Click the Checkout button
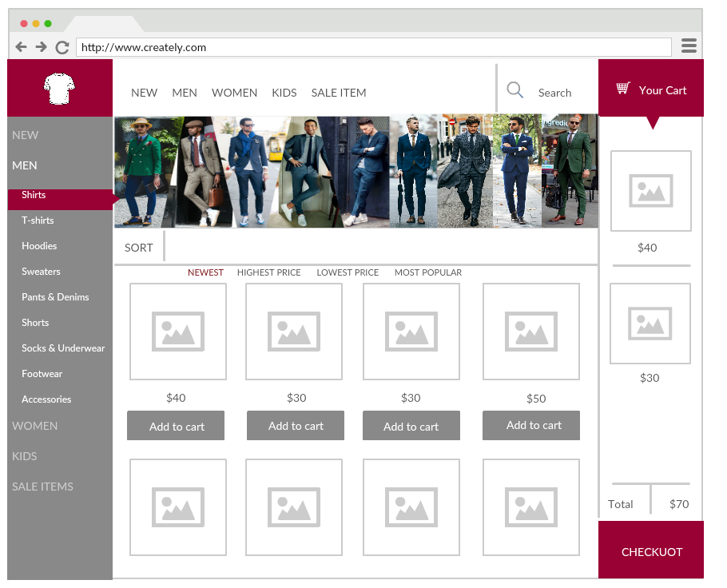Screen dimensions: 727x588 (x=651, y=551)
